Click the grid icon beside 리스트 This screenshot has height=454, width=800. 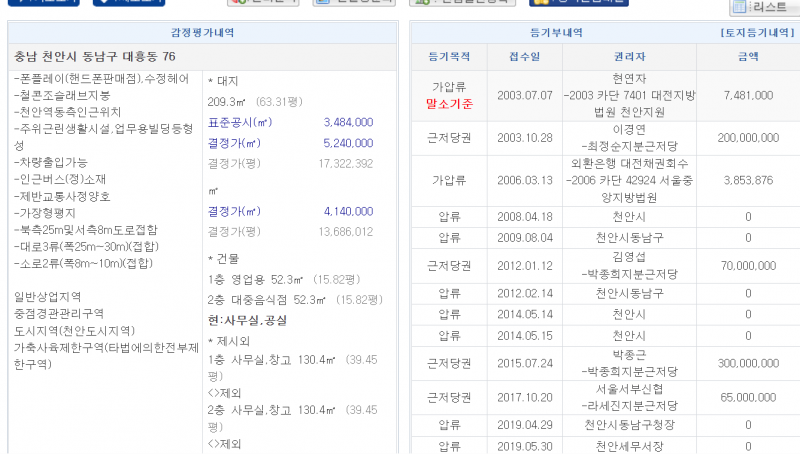739,8
